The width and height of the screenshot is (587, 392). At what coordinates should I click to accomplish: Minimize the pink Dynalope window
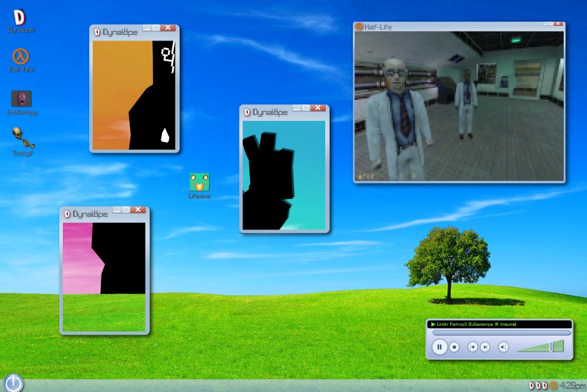pos(117,209)
